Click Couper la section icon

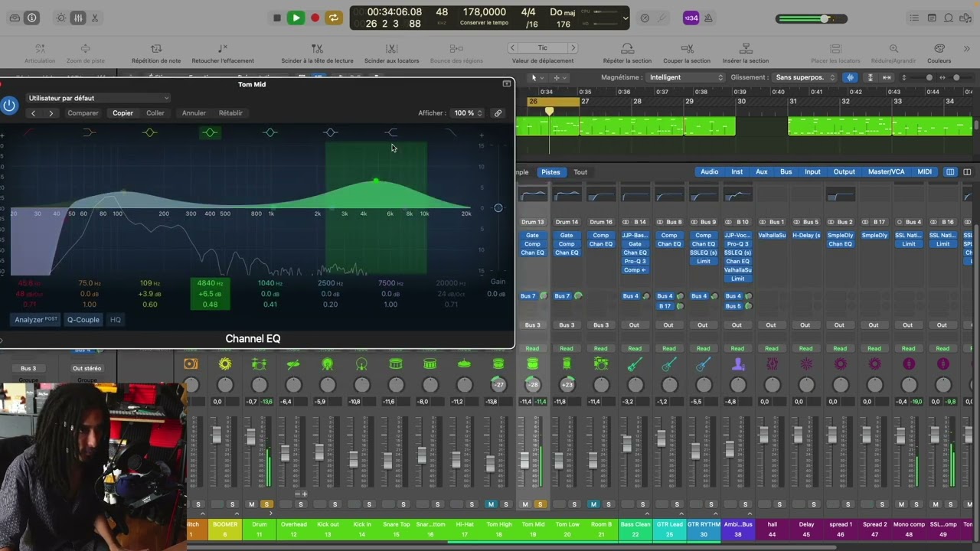click(687, 48)
